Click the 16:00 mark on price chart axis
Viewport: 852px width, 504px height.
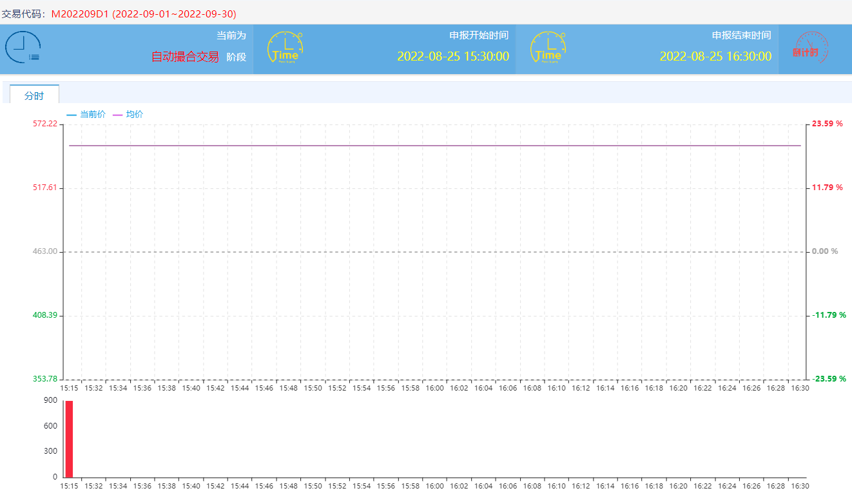[x=434, y=388]
